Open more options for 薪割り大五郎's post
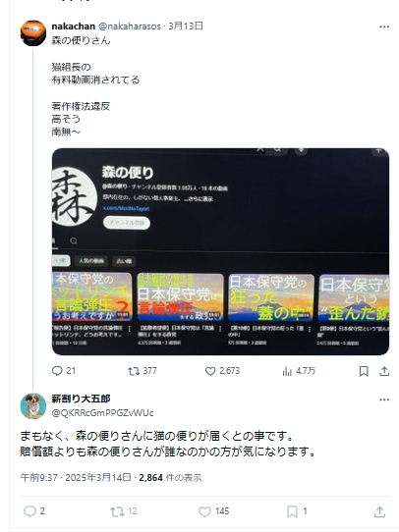Image resolution: width=399 pixels, height=532 pixels. pos(384,399)
